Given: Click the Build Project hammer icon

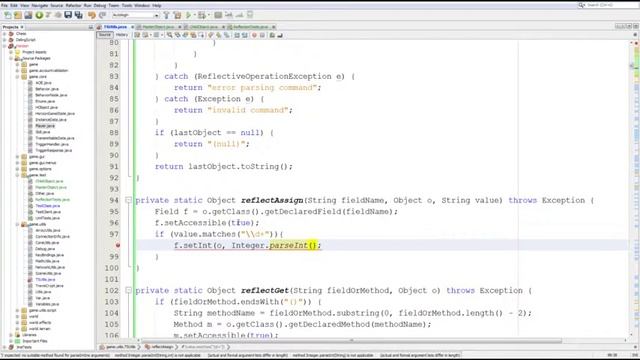Looking at the screenshot, I should click(166, 15).
